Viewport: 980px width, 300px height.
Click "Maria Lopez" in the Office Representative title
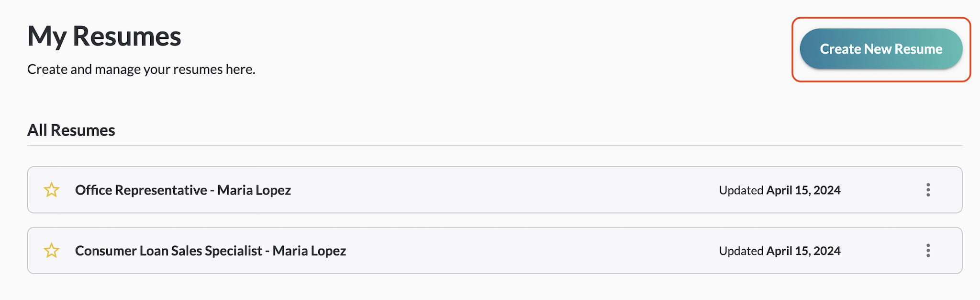[254, 190]
